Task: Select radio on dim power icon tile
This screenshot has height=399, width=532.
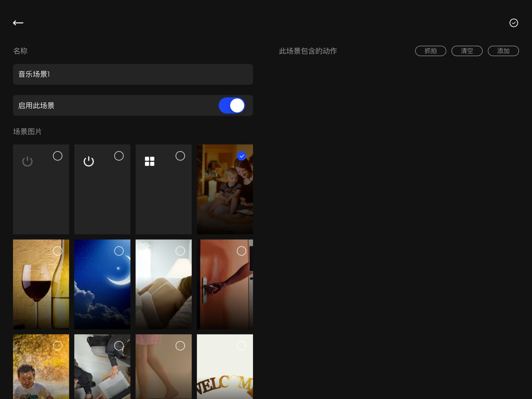Action: point(58,156)
